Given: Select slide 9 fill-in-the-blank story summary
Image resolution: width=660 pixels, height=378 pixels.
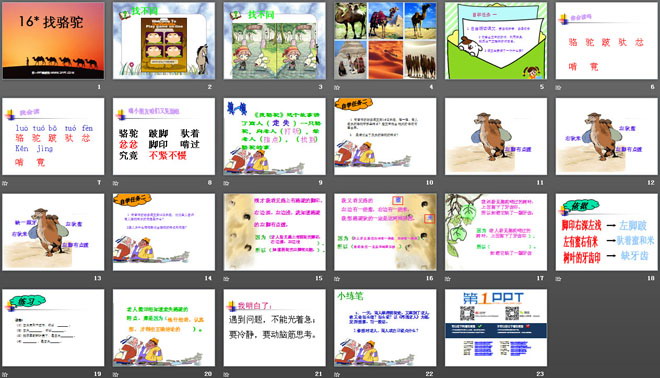Looking at the screenshot, I should tap(274, 136).
